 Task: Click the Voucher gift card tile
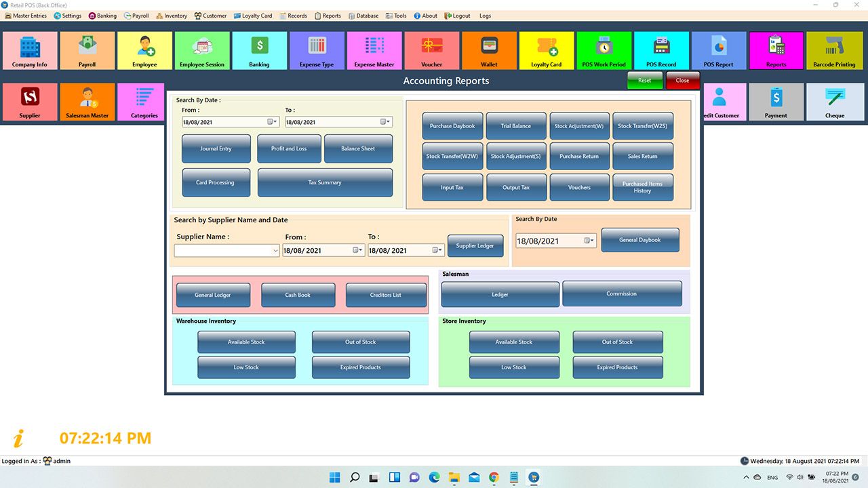[431, 51]
